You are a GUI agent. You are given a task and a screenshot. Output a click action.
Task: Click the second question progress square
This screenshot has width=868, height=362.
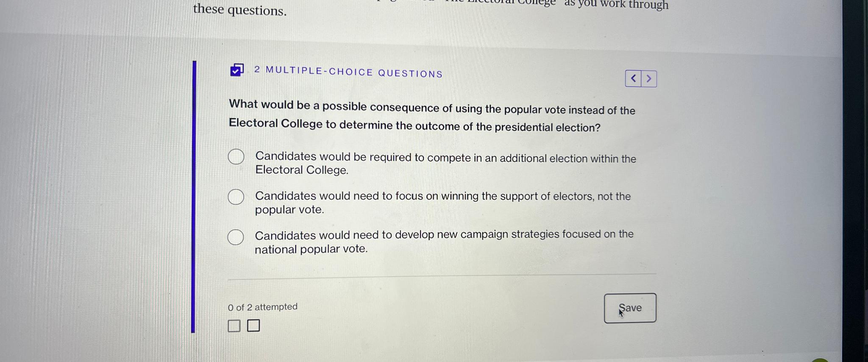coord(253,326)
